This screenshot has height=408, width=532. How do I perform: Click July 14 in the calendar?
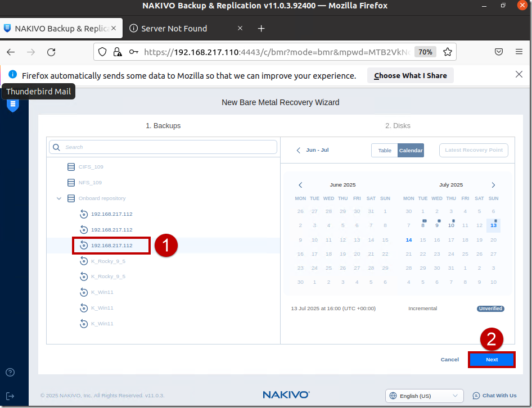[409, 240]
